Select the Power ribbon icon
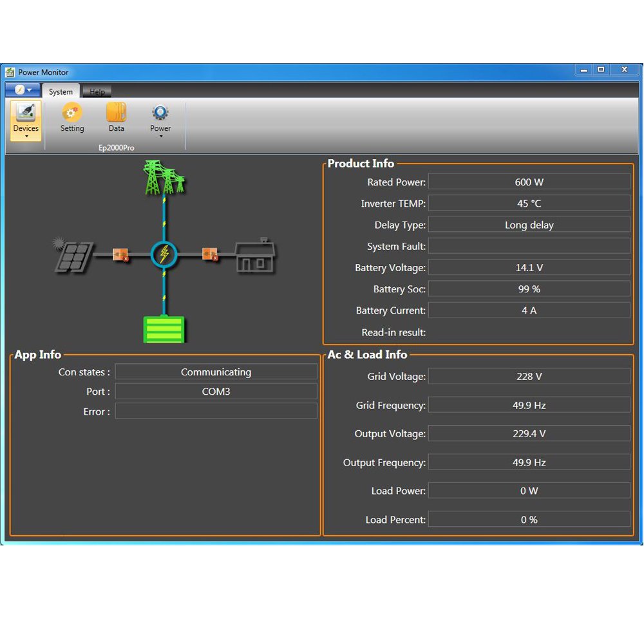The height and width of the screenshot is (644, 644). click(160, 112)
